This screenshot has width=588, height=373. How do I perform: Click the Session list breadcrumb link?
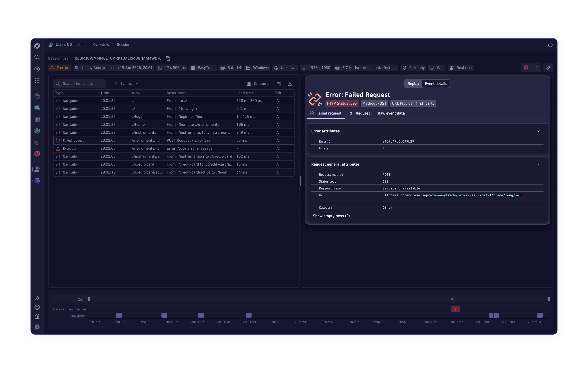click(58, 58)
